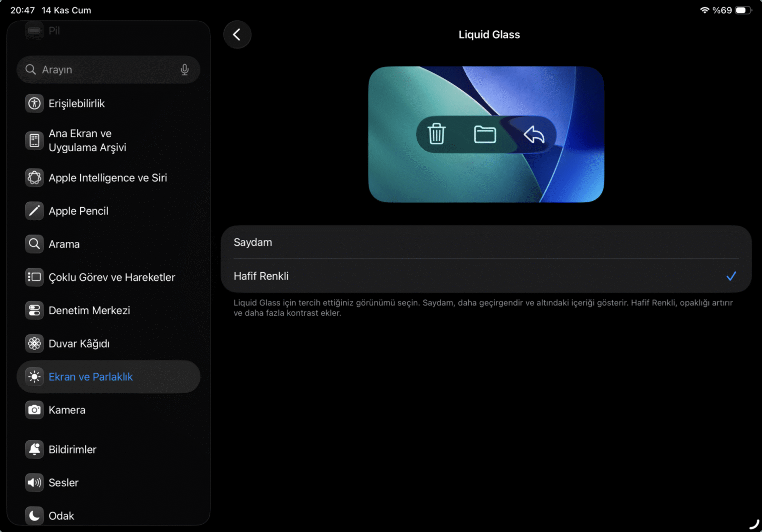This screenshot has height=532, width=762.
Task: Select the Kamera settings icon
Action: (x=34, y=410)
